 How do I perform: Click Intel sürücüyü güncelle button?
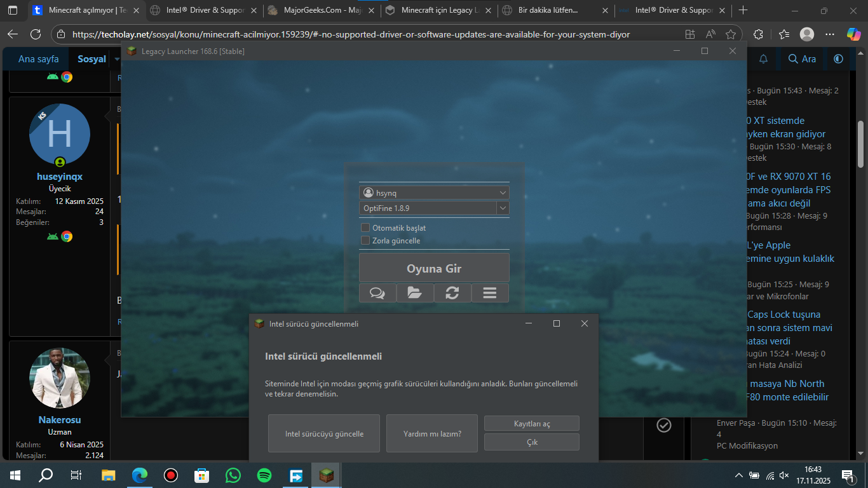coord(324,433)
